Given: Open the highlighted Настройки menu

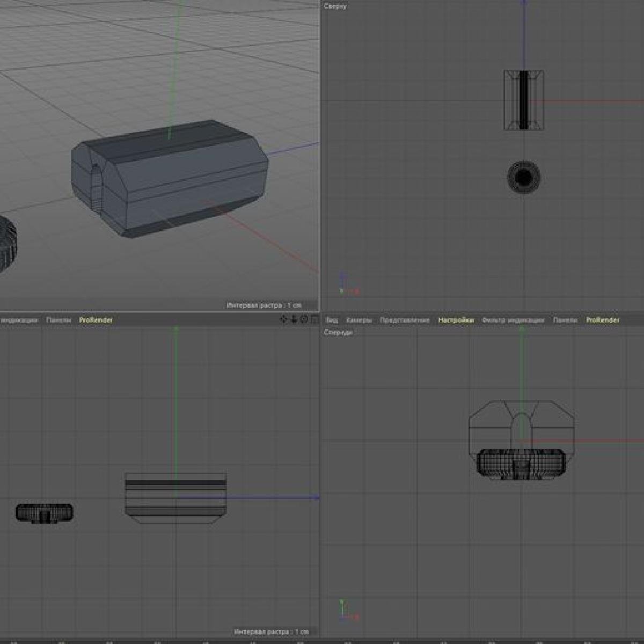Looking at the screenshot, I should [x=456, y=320].
